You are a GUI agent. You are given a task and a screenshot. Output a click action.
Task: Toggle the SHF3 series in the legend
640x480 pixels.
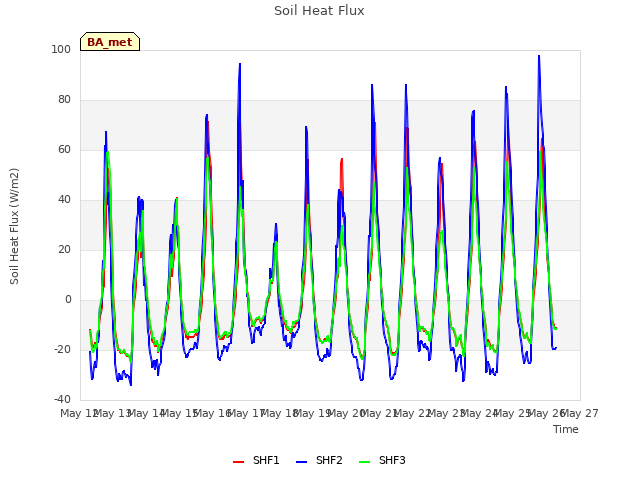tap(382, 460)
